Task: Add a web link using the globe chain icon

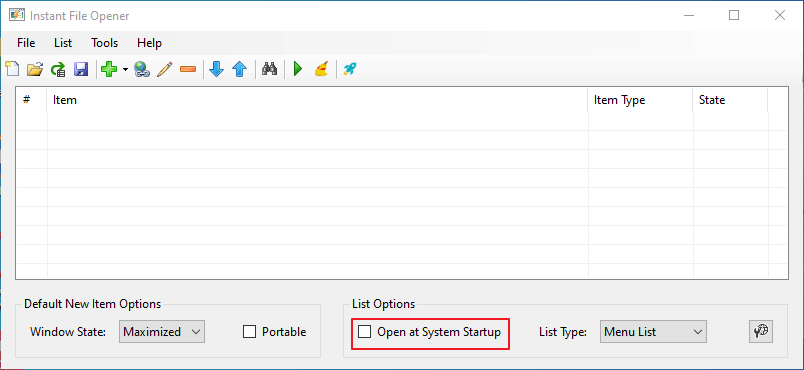Action: pos(142,69)
